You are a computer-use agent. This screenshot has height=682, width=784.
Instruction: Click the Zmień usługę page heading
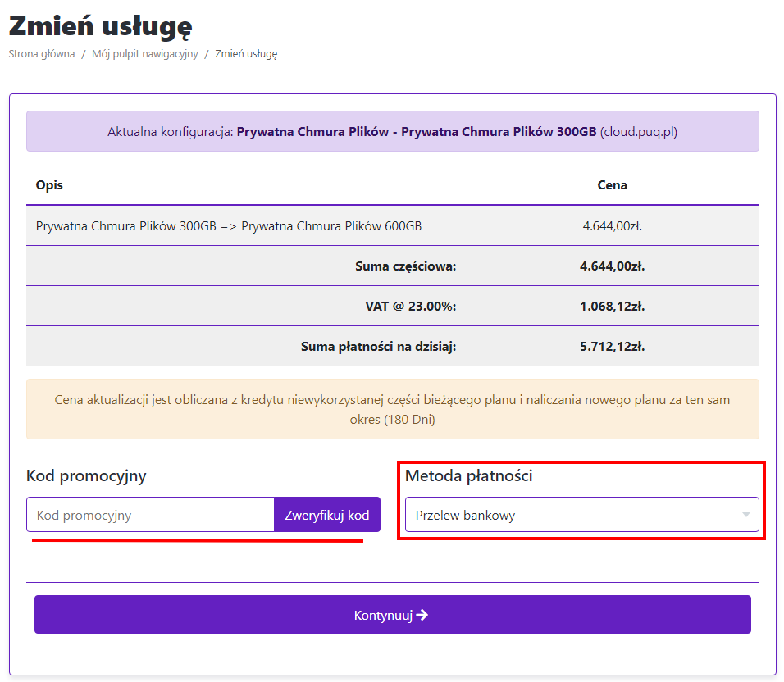coord(100,25)
